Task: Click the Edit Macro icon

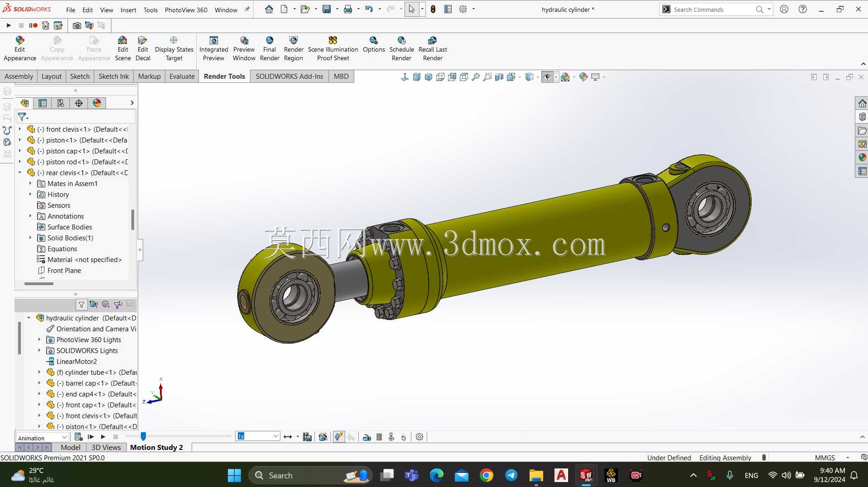Action: tap(58, 25)
